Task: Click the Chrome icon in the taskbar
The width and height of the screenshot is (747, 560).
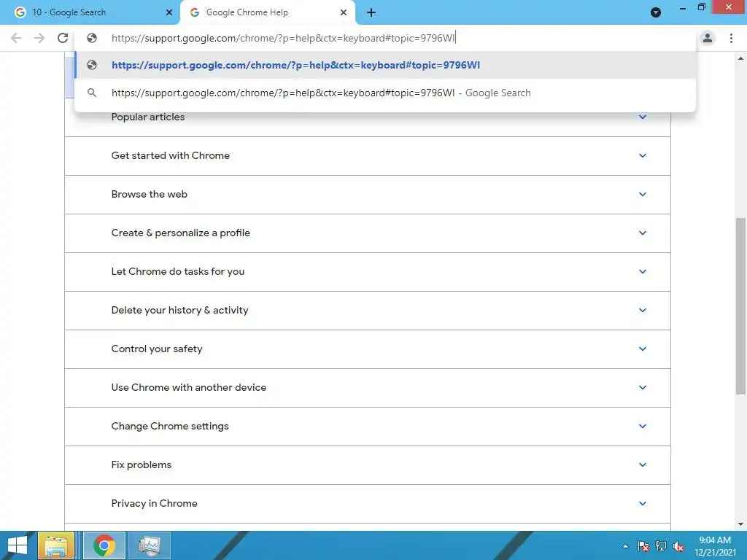Action: point(104,545)
